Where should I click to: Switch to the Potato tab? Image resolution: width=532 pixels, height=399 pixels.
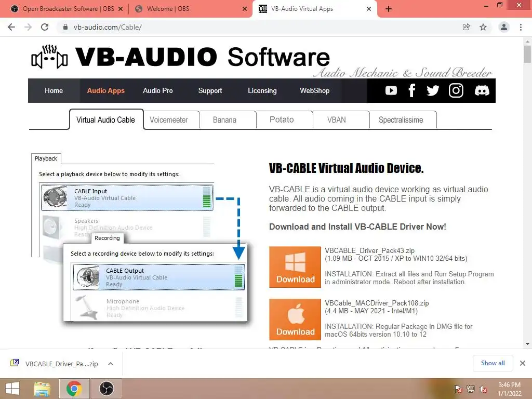click(284, 120)
